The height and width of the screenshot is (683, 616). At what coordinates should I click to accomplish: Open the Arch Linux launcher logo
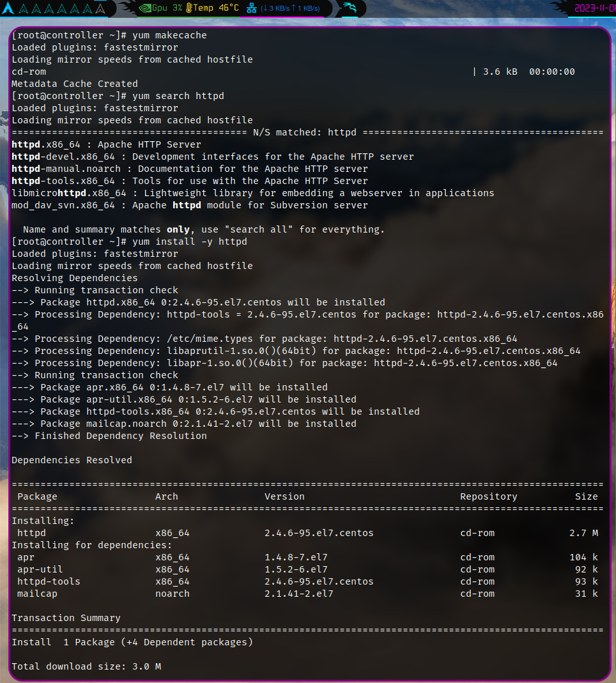click(8, 8)
